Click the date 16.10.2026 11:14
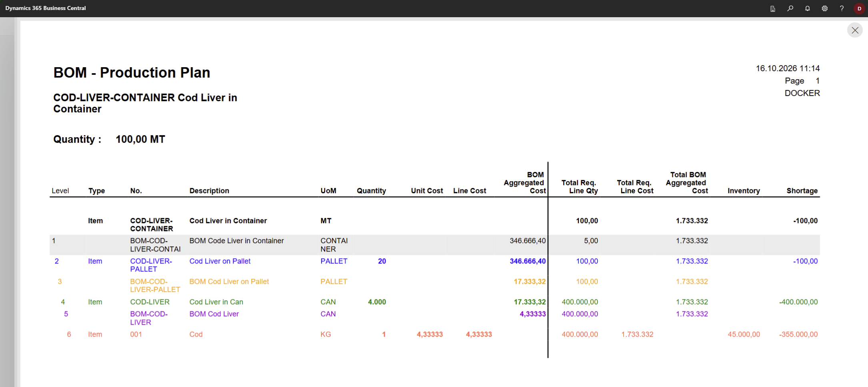Screen dimensions: 868x387 click(788, 68)
